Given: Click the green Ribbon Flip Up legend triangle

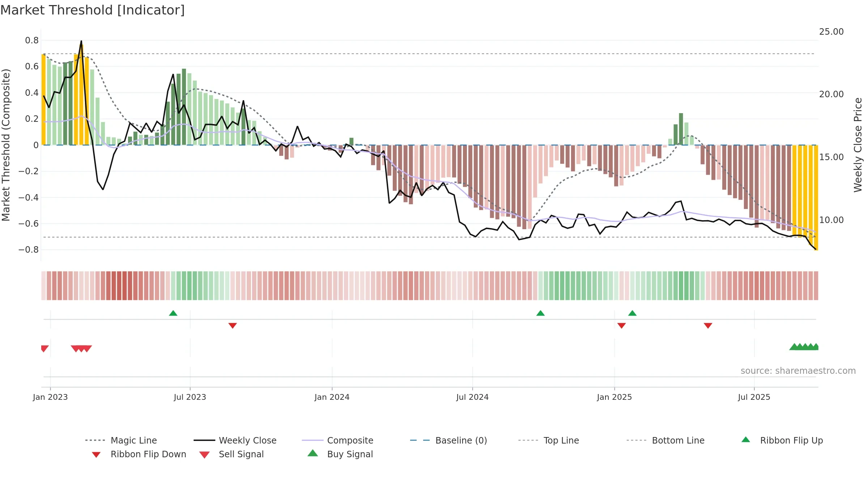Looking at the screenshot, I should pyautogui.click(x=746, y=440).
